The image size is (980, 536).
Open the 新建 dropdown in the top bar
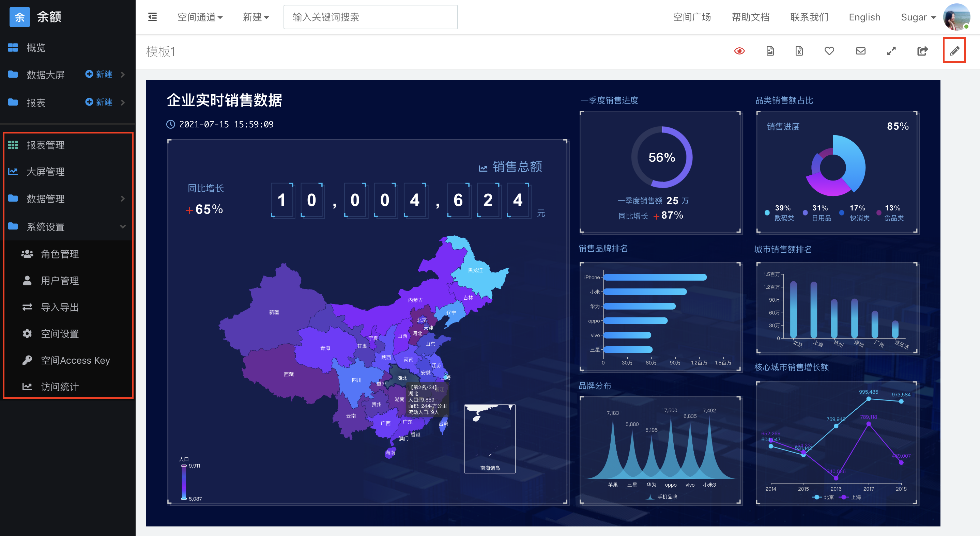tap(256, 17)
